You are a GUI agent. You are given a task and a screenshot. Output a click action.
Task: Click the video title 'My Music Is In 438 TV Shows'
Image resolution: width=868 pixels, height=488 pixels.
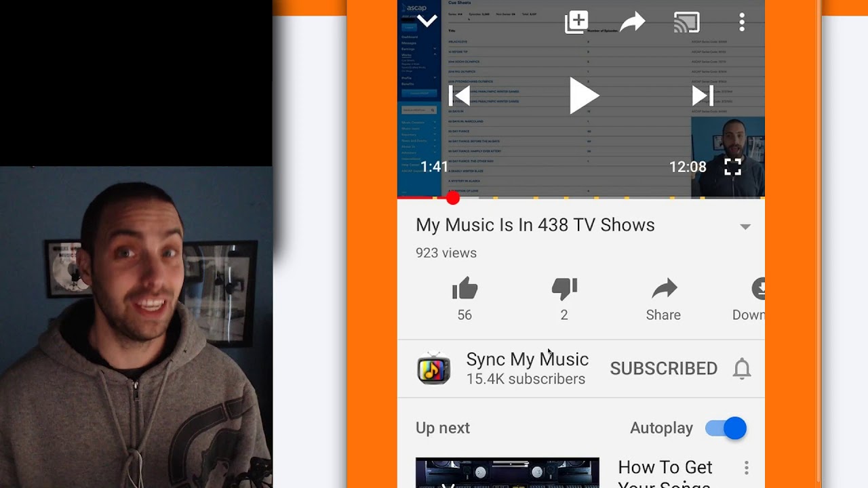coord(535,225)
